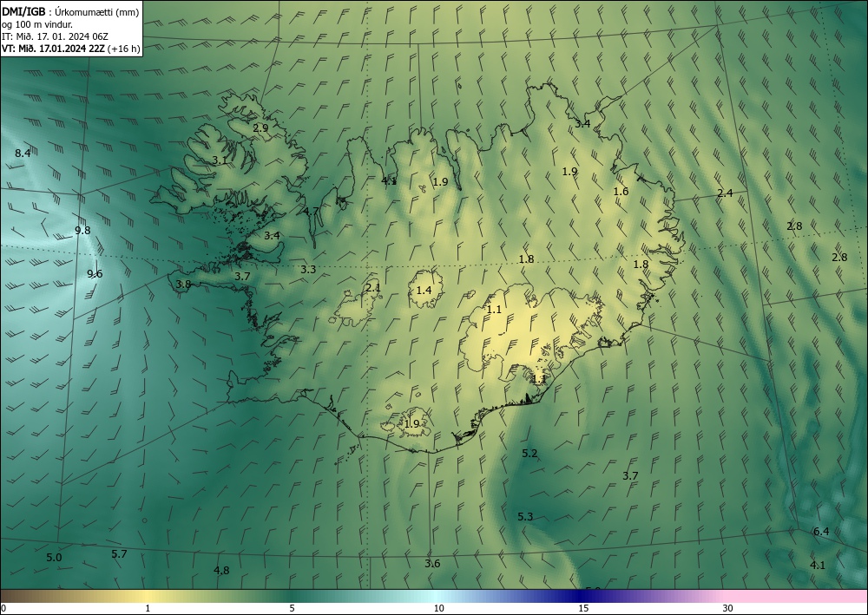Click the legend label '1'
Image resolution: width=868 pixels, height=615 pixels.
click(148, 609)
